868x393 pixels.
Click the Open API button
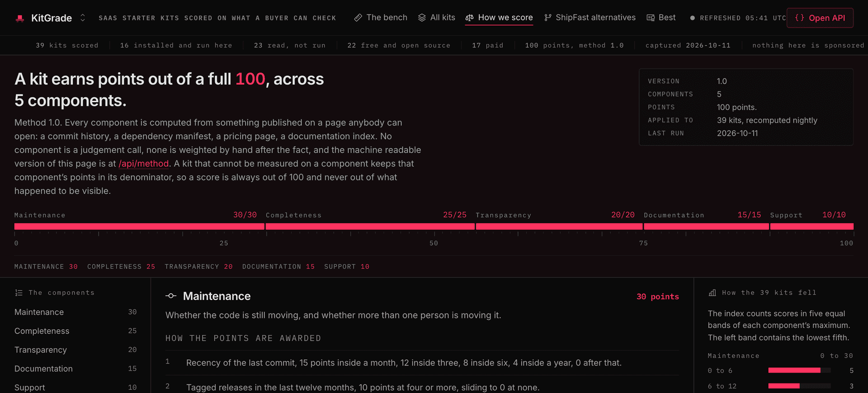(820, 18)
